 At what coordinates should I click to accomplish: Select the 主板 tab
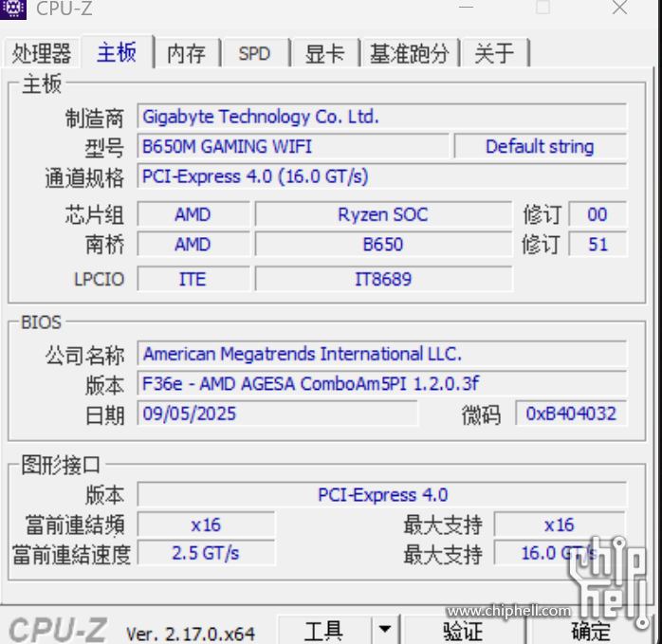(x=117, y=52)
